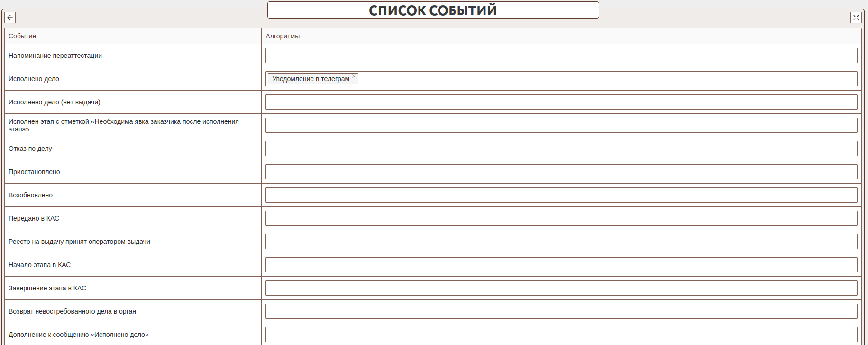Click the 'Событие' column header
The width and height of the screenshot is (868, 345).
tap(22, 36)
